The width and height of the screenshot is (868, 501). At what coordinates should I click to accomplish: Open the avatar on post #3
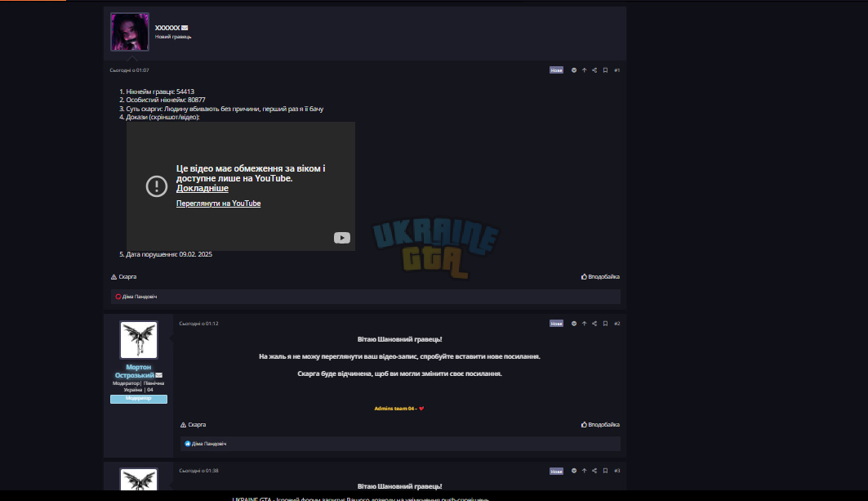click(138, 480)
